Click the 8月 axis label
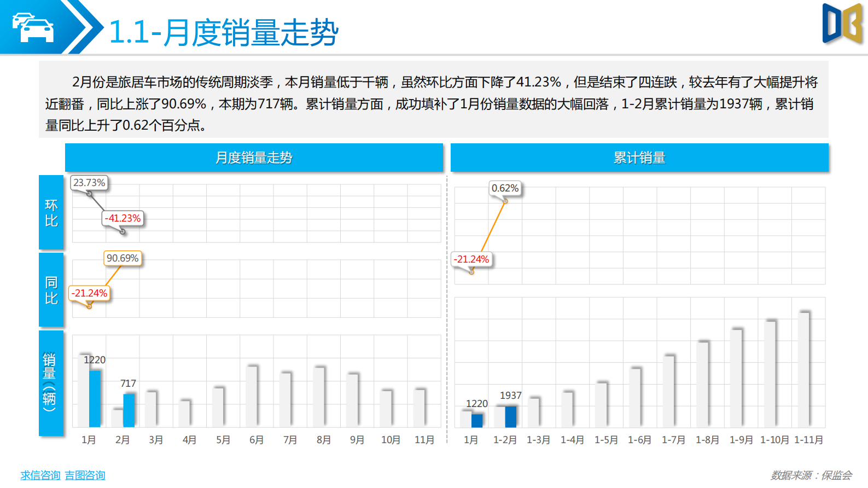 (324, 440)
